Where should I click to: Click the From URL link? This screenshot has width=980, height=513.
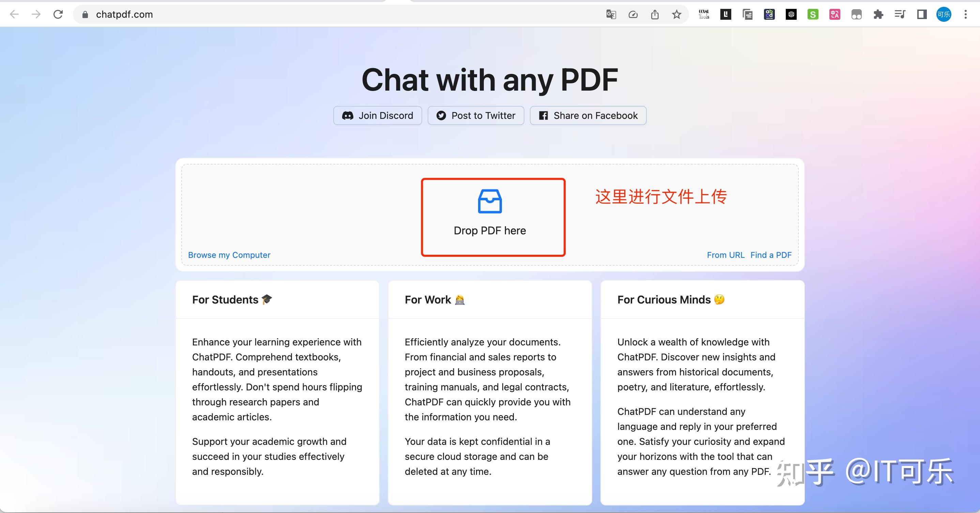(725, 255)
